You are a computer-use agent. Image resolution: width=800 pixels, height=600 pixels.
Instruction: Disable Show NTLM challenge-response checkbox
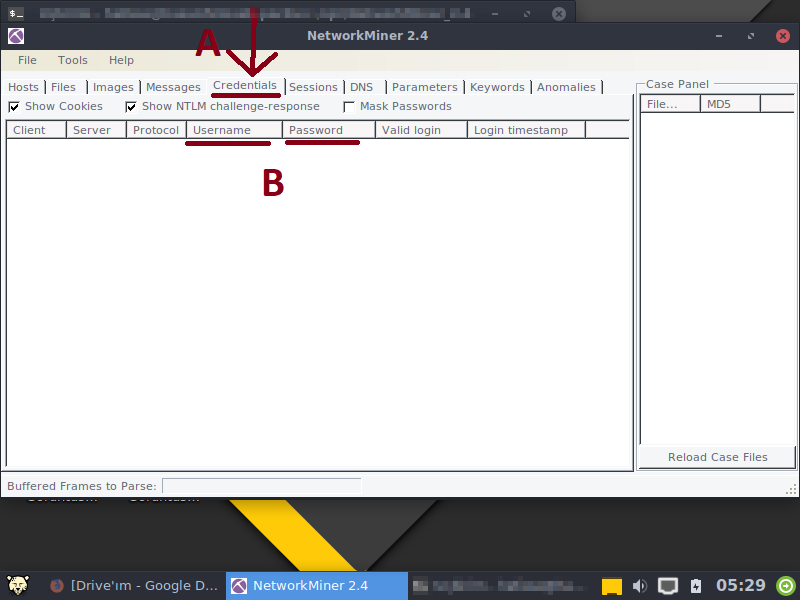click(131, 107)
